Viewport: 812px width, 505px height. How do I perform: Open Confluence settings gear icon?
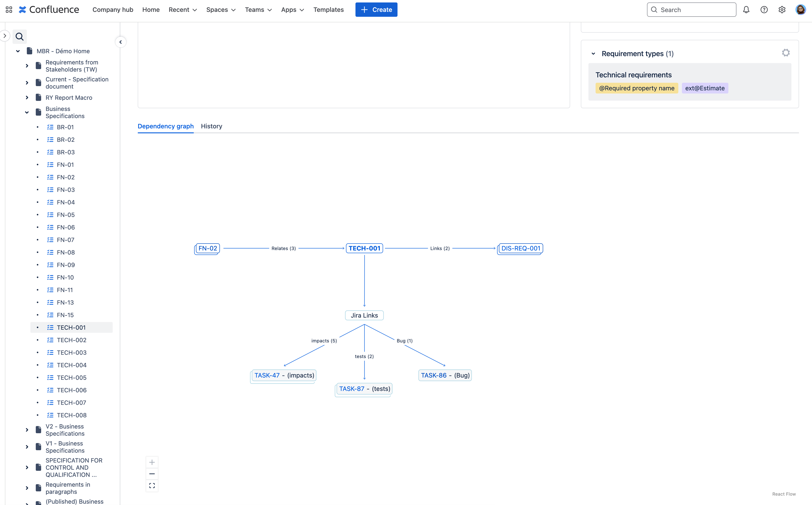[782, 9]
